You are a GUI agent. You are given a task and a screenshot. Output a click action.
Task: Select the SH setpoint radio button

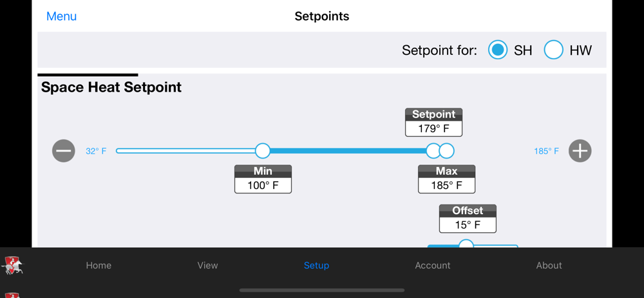point(498,50)
